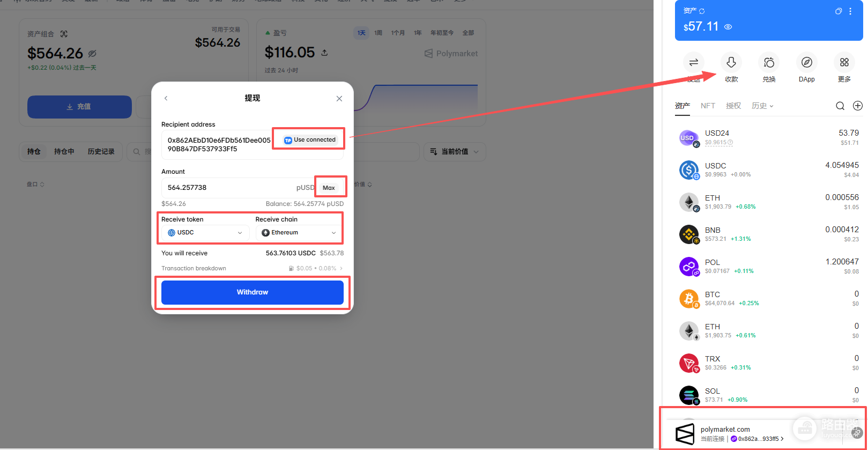Open the wallet three-dot menu

(x=850, y=11)
